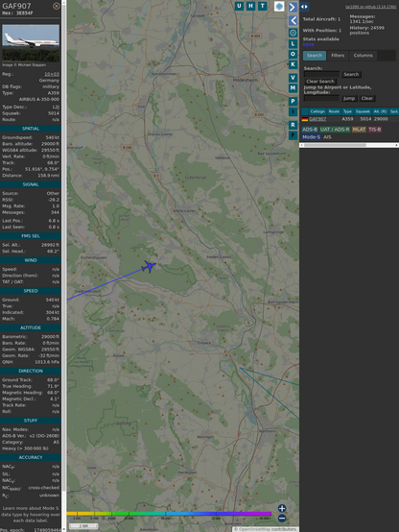The image size is (399, 532).
Task: Toggle the K map option button
Action: (293, 64)
